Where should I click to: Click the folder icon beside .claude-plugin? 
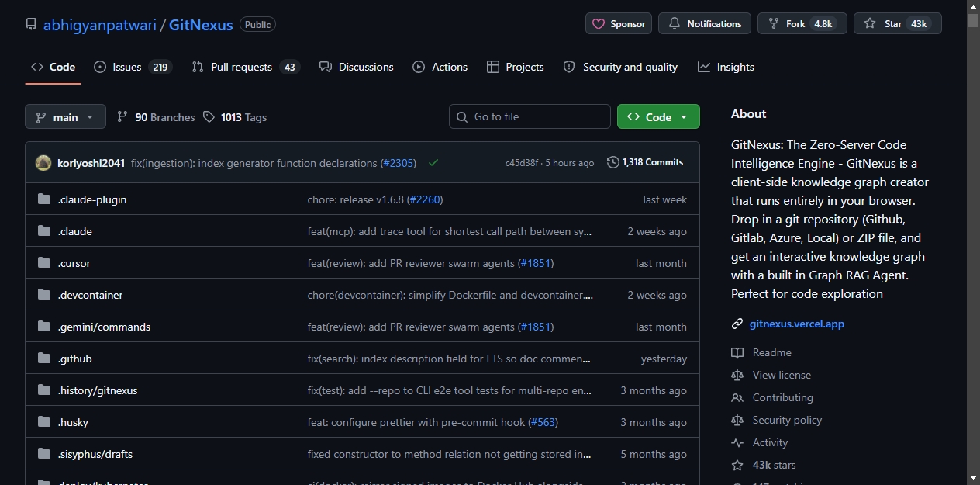[x=44, y=199]
